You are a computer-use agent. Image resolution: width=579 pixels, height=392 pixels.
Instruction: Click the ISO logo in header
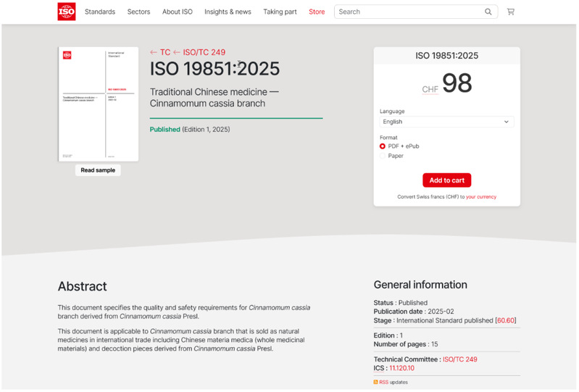(67, 12)
